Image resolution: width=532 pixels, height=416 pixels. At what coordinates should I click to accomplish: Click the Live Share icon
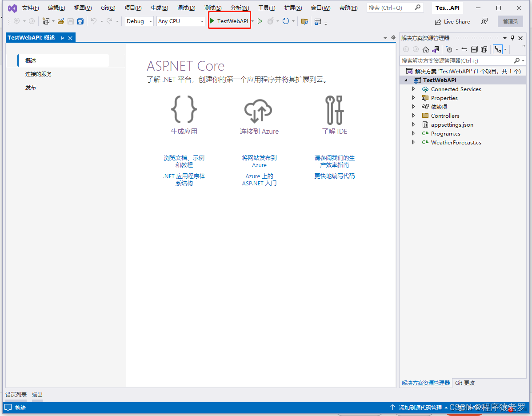coord(438,22)
